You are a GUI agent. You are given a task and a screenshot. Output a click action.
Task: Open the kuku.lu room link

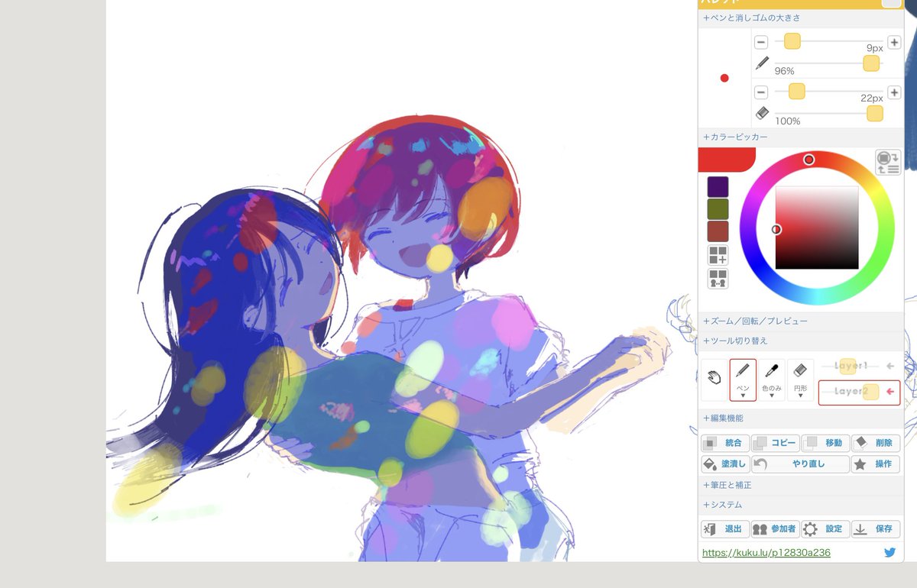click(x=766, y=552)
